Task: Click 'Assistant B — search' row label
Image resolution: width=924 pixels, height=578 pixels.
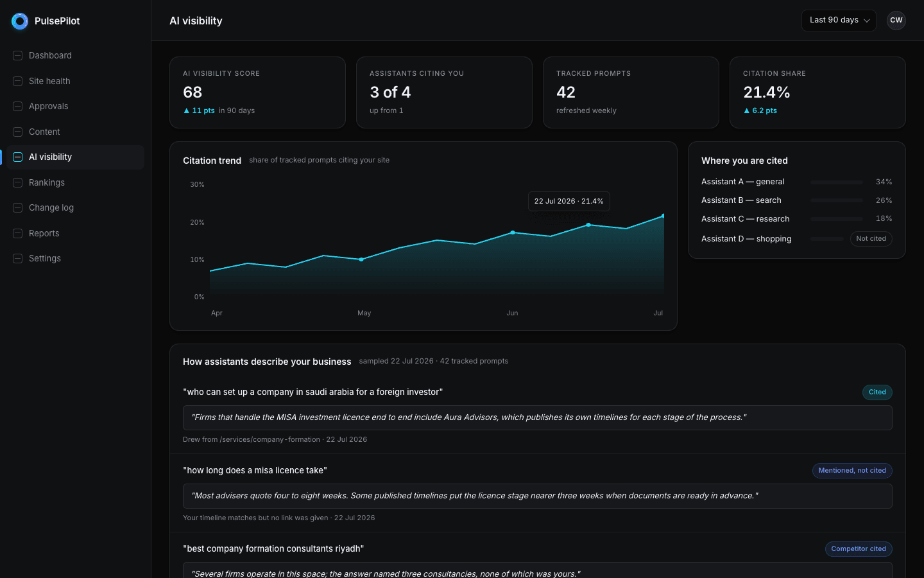Action: click(741, 200)
